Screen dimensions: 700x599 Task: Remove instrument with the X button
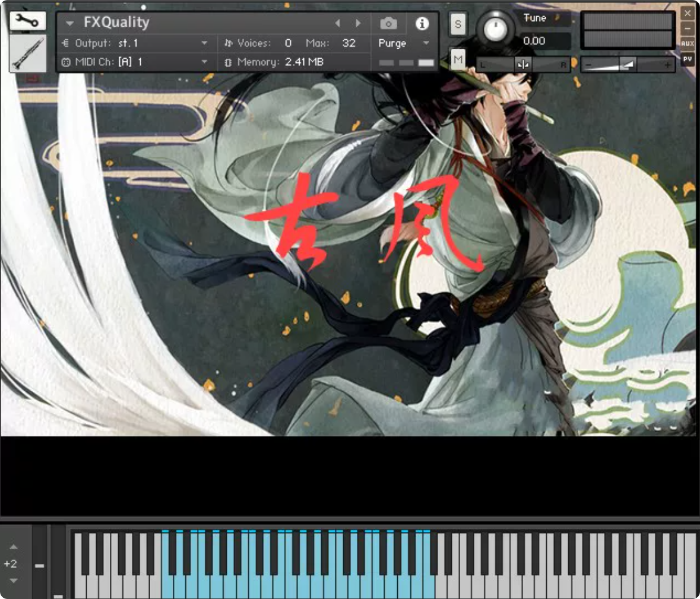[x=688, y=13]
